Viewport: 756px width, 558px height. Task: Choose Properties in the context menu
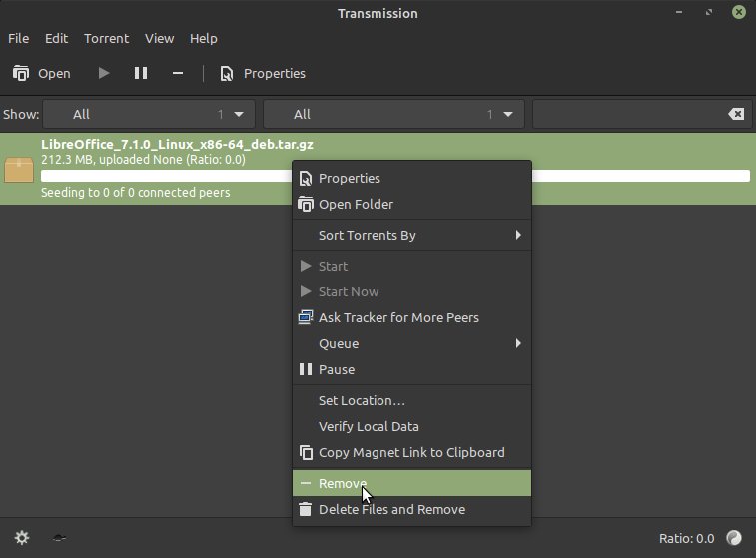(x=411, y=179)
